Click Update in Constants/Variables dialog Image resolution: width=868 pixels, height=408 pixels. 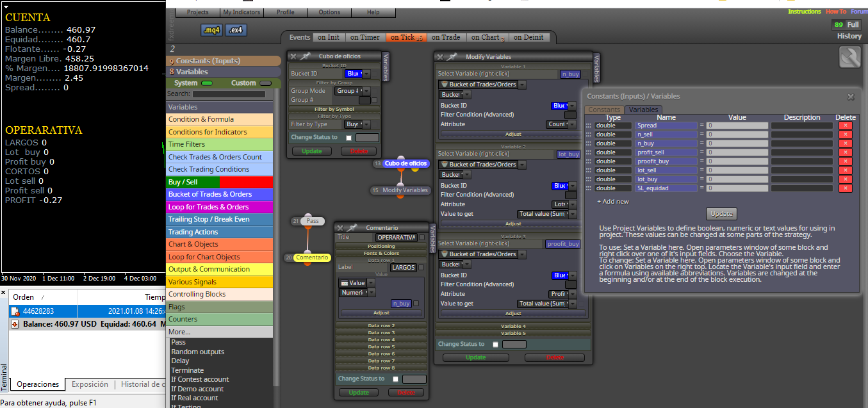(722, 214)
